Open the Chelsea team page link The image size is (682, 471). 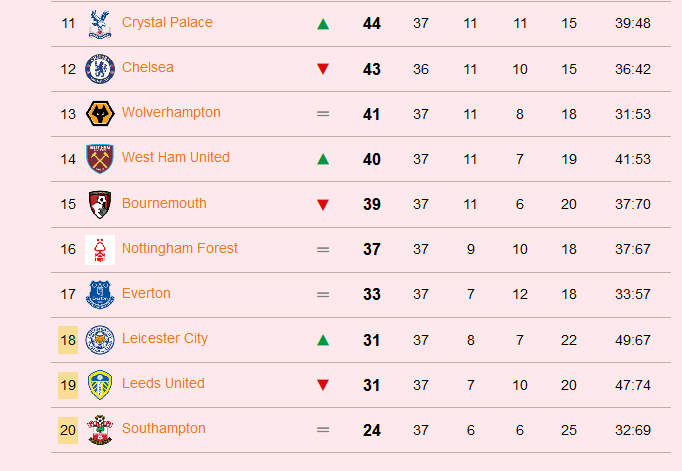[x=147, y=67]
